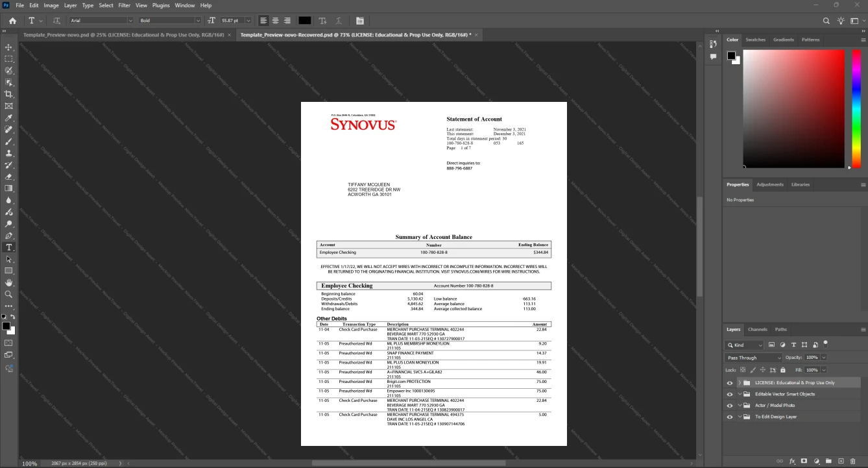Select the Hand tool
868x468 pixels.
pos(9,282)
